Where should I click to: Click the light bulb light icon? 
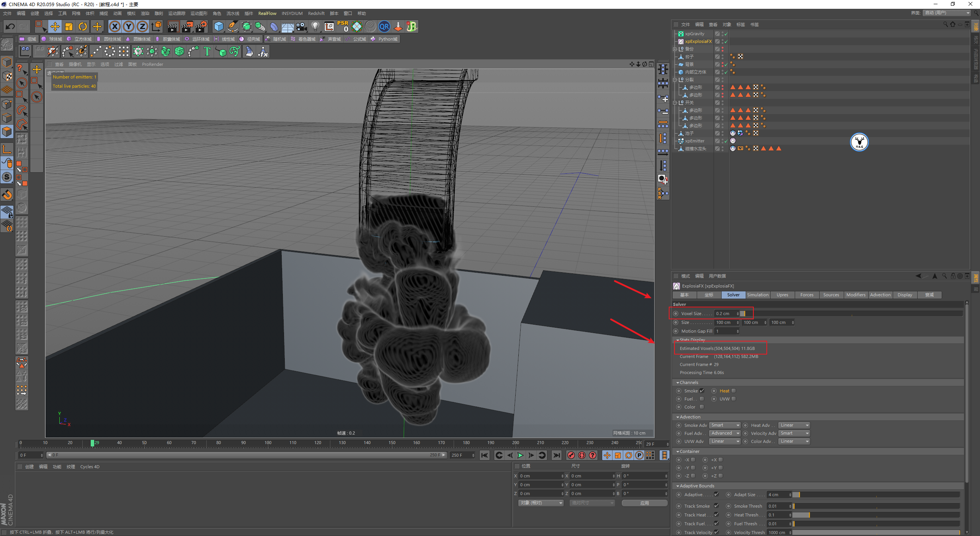click(315, 26)
